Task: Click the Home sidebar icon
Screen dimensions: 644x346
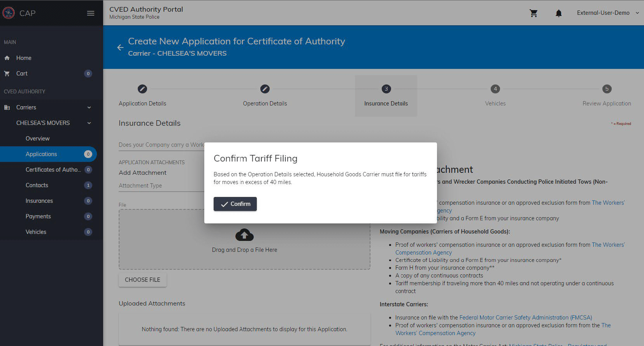Action: point(7,58)
